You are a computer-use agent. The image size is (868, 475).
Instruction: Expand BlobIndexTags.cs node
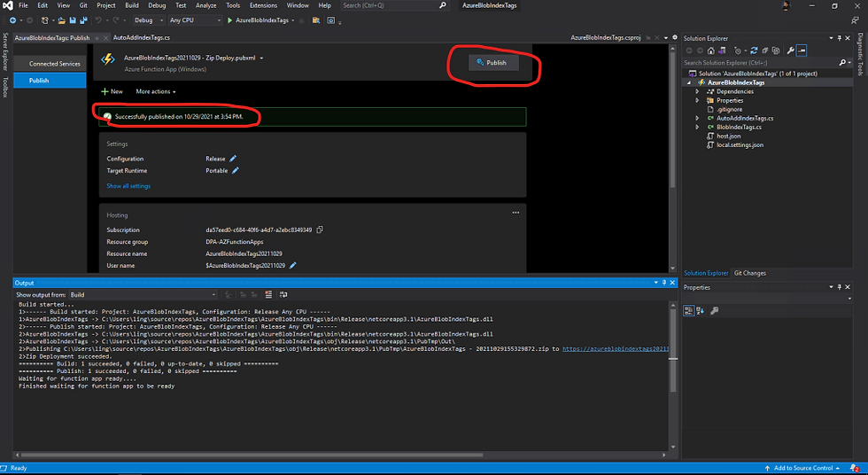[698, 127]
